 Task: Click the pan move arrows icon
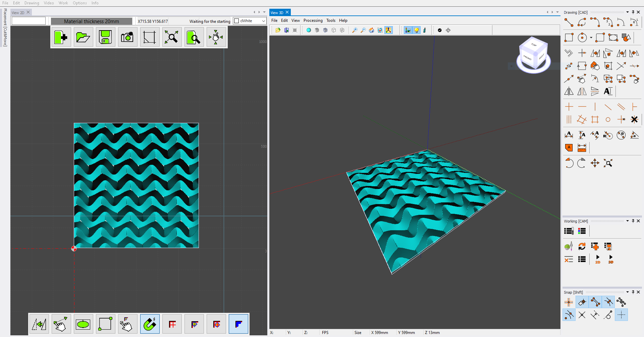(595, 163)
